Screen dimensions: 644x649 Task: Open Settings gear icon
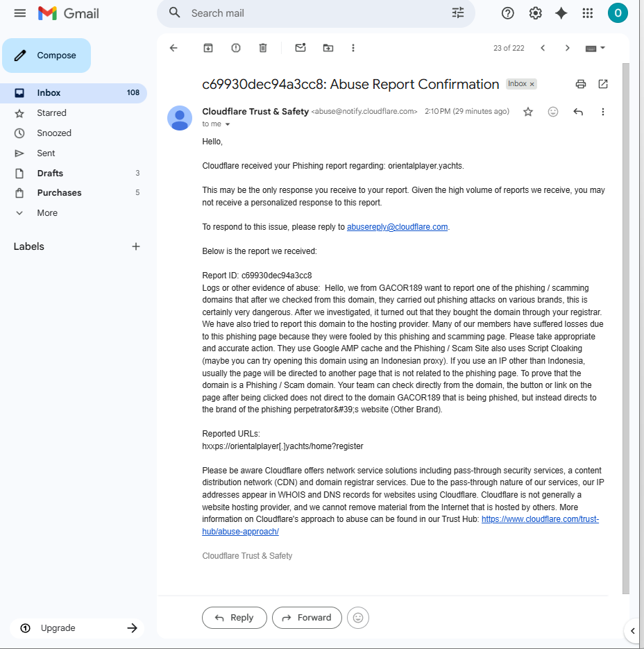[535, 13]
